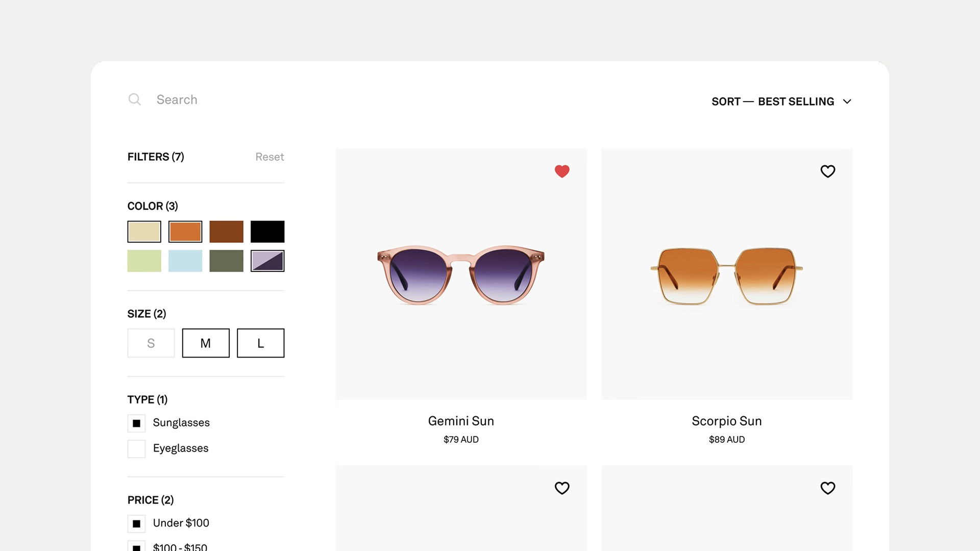Deselect size M
The image size is (980, 551).
coord(206,343)
